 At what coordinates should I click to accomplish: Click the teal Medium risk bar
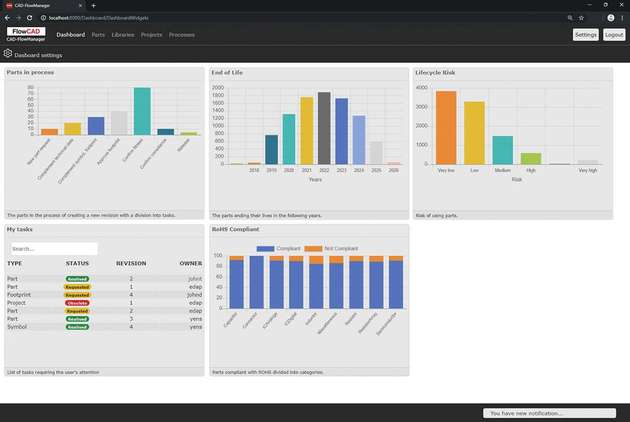point(503,150)
